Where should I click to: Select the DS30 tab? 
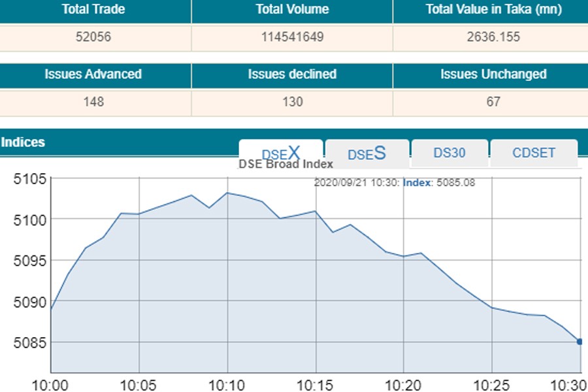[x=449, y=154]
